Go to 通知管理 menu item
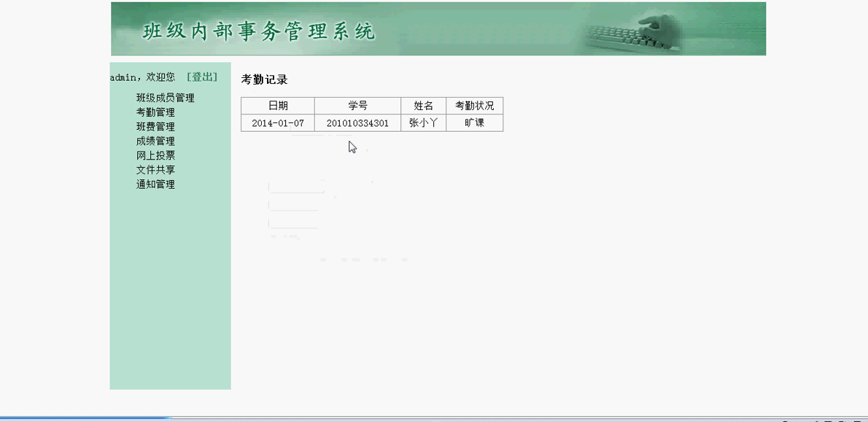 tap(155, 184)
